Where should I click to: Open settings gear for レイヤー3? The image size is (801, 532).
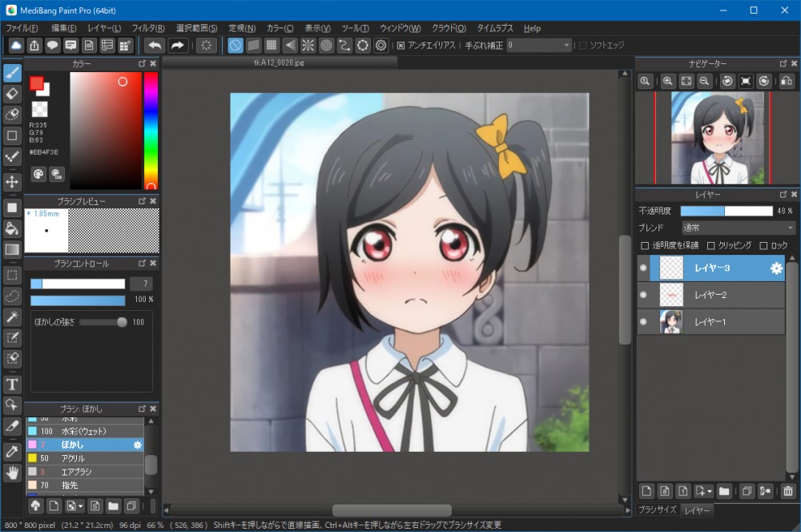point(776,268)
